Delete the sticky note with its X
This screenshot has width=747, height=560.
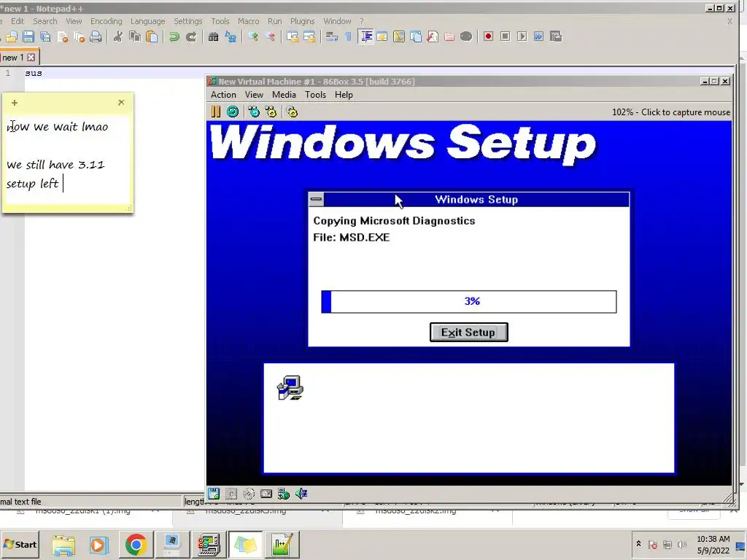coord(121,102)
